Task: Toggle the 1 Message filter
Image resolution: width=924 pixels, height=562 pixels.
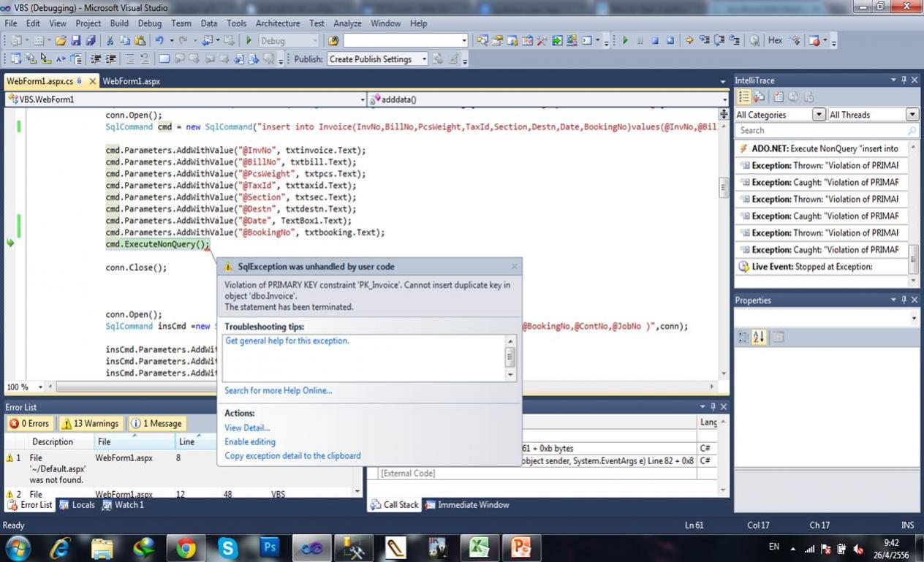Action: pos(156,423)
